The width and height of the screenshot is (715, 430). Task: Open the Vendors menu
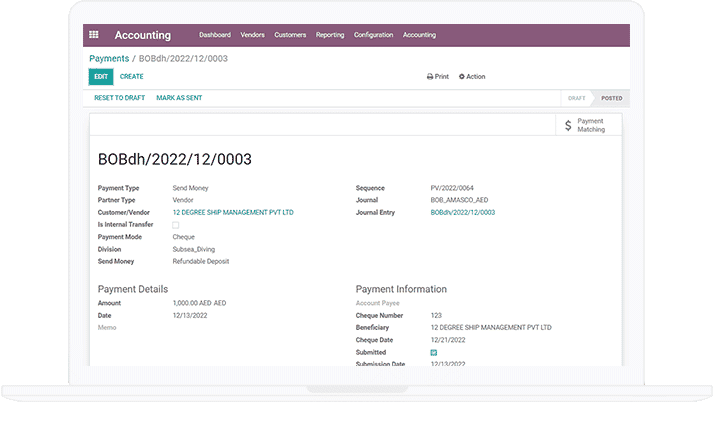[x=252, y=35]
